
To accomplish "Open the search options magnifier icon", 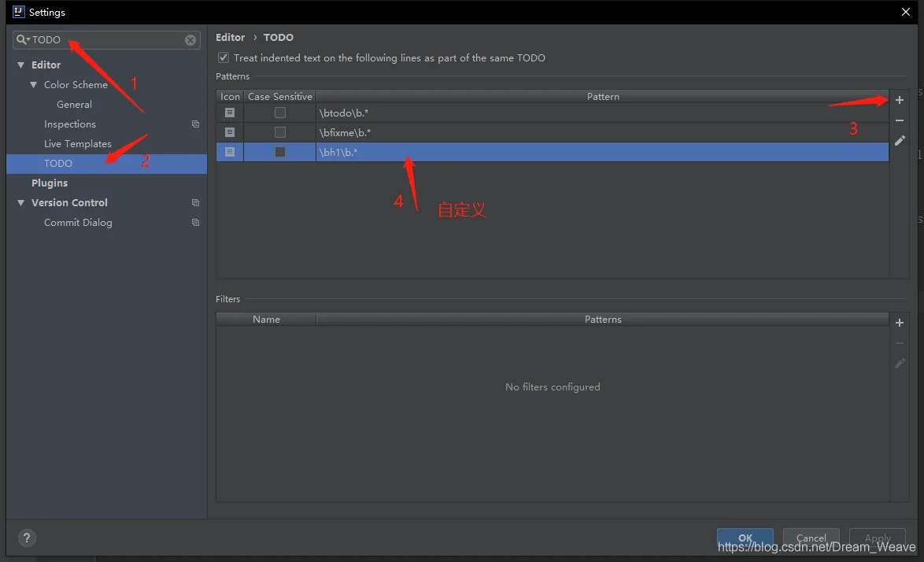I will (x=22, y=39).
